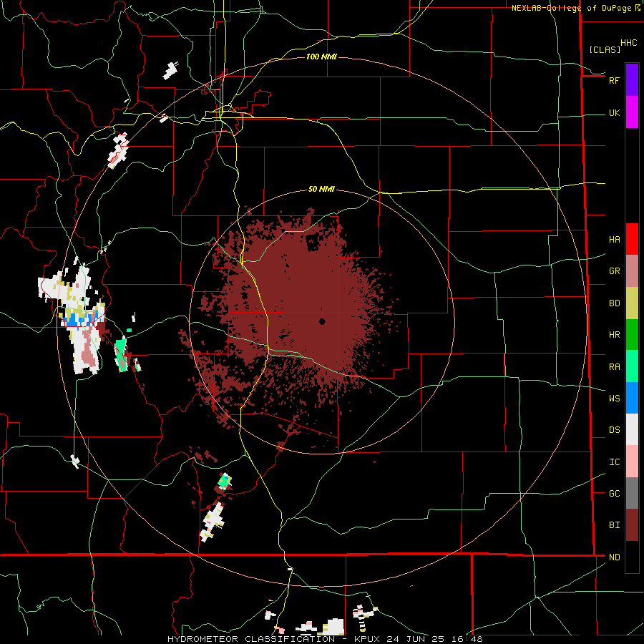Screen dimensions: 644x644
Task: Click the HHC product label
Action: tap(629, 43)
